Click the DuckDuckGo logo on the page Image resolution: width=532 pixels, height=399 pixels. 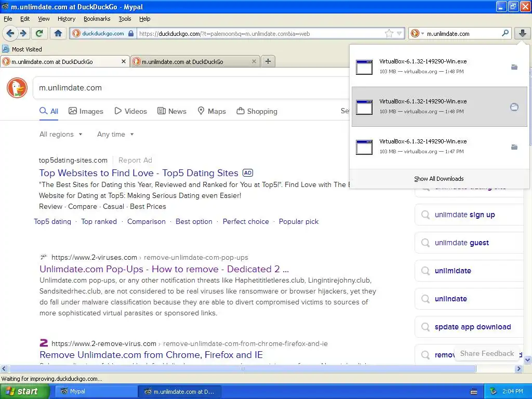(17, 88)
